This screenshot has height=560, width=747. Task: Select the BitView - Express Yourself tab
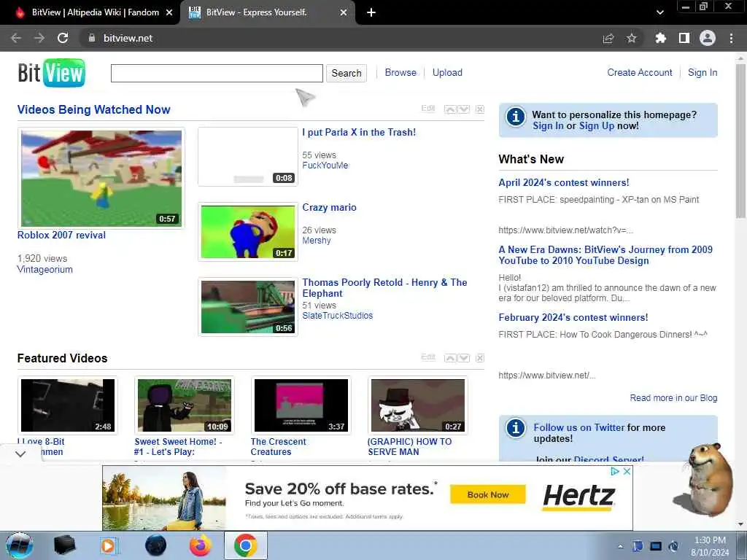[x=256, y=12]
